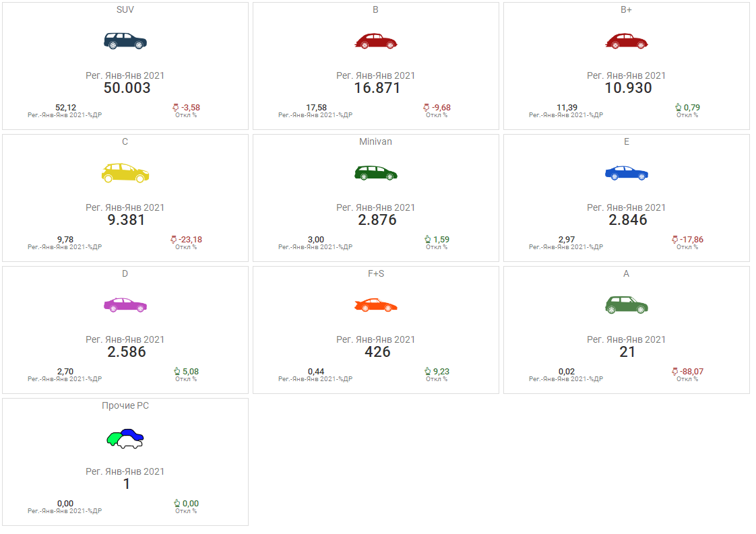Viewport: 756px width, 534px height.
Task: Click the green A segment car icon
Action: click(627, 305)
